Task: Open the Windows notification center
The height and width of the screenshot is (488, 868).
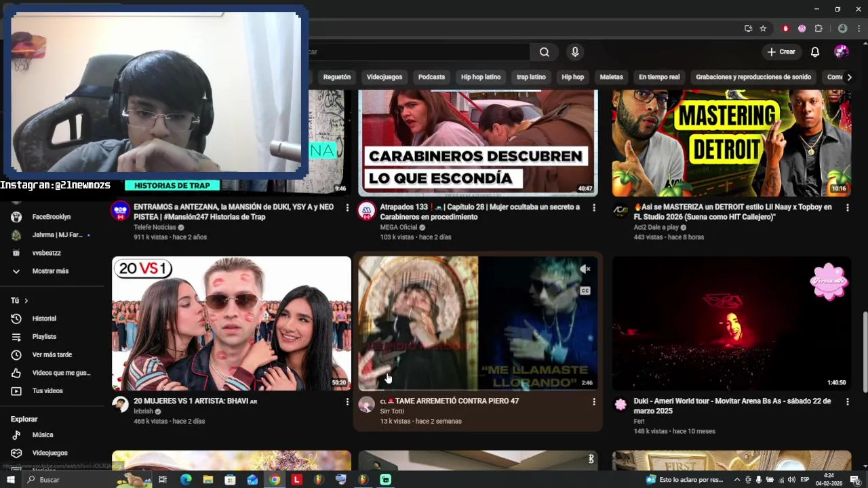Action: tap(855, 480)
